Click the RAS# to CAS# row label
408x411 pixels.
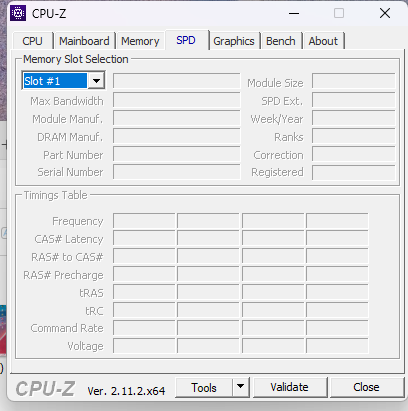tap(67, 257)
